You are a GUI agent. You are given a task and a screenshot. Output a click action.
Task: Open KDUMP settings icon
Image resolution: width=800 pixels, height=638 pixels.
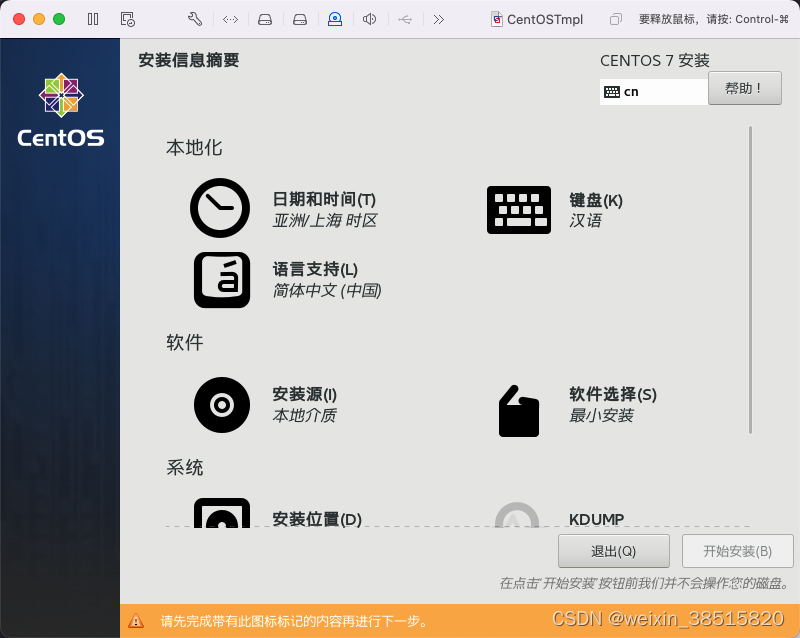coord(517,515)
